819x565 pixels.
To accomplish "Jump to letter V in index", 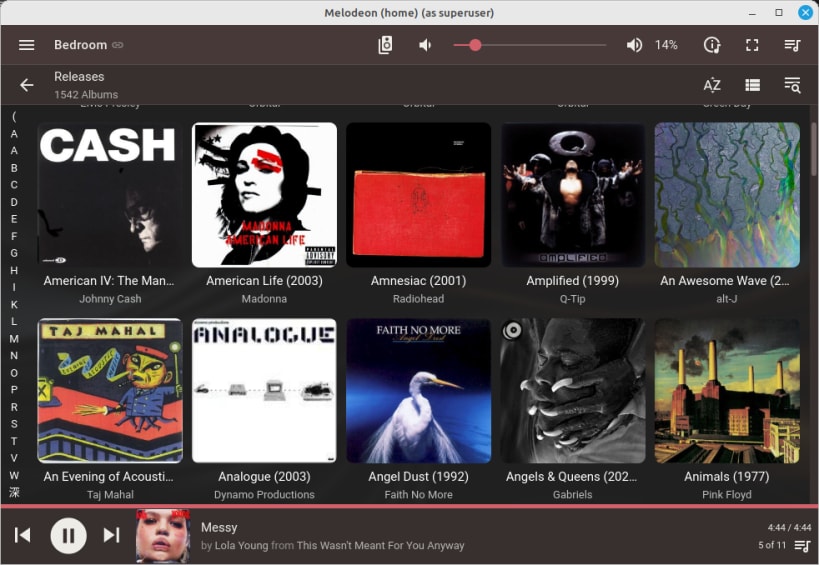I will coord(14,458).
